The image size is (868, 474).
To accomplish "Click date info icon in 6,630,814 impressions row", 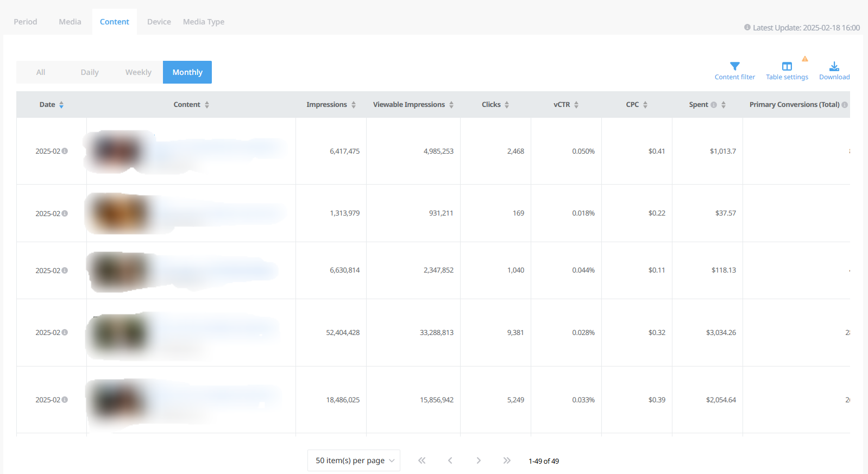I will [x=65, y=270].
